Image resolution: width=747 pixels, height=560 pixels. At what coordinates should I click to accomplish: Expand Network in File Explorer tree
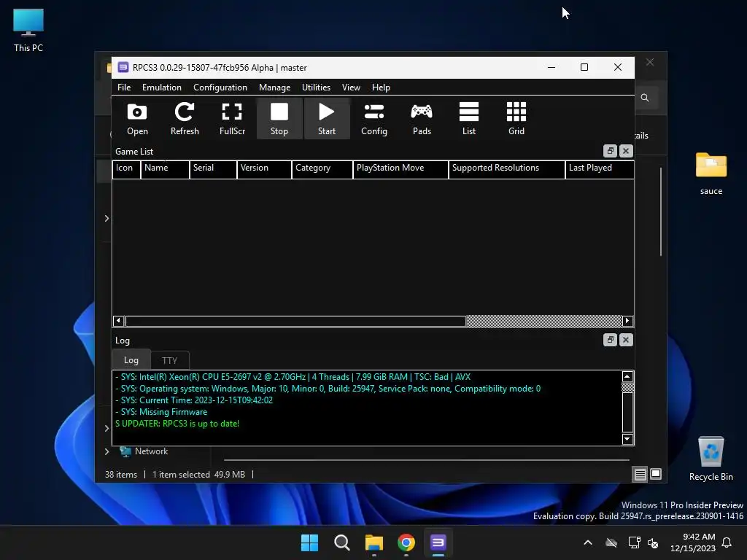[107, 451]
